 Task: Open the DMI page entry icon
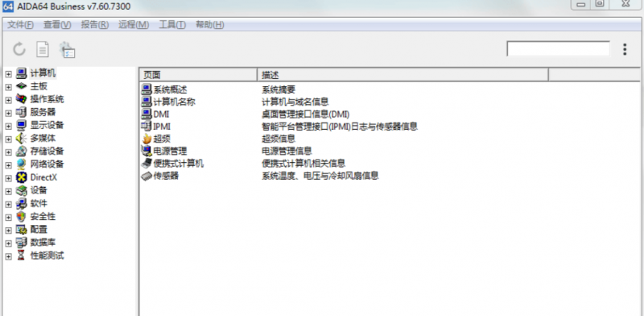click(x=147, y=114)
